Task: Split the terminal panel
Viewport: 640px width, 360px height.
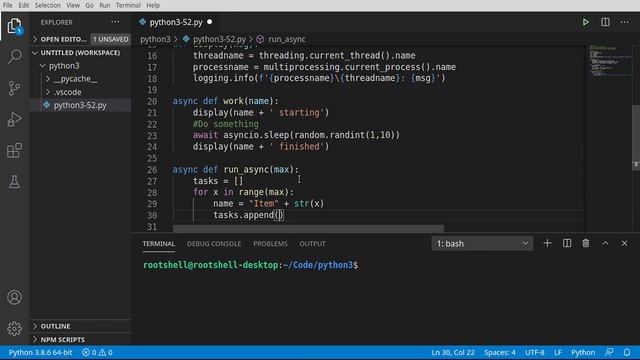Action: (x=567, y=243)
